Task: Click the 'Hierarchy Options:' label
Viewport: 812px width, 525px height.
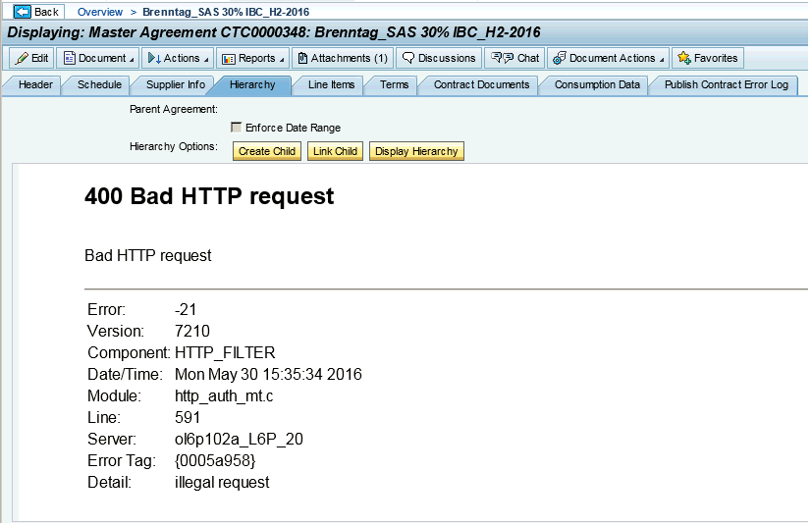Action: (x=174, y=146)
